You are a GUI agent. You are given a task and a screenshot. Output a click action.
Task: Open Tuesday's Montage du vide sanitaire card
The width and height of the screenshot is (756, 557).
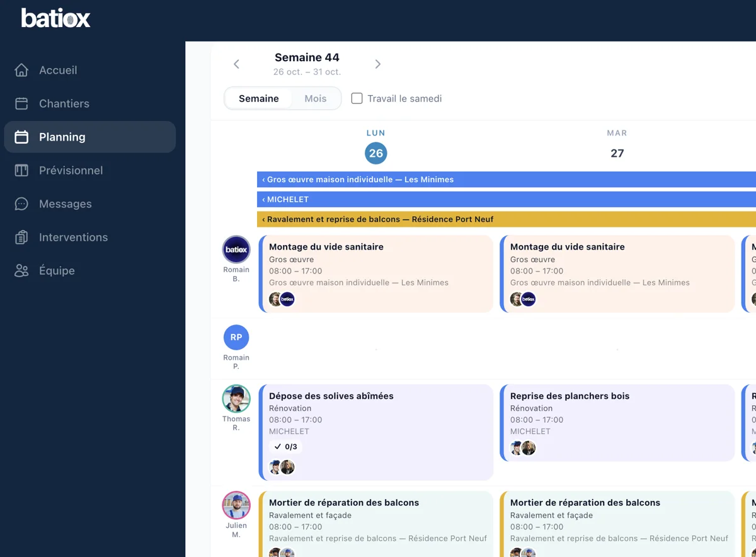click(617, 274)
